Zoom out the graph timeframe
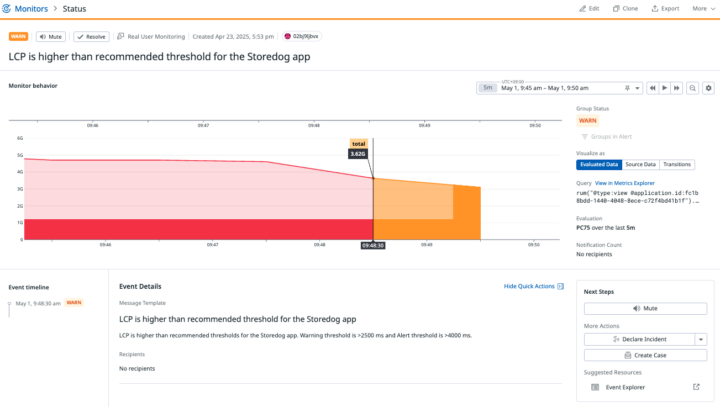Screen dimensions: 720x407 693,88
